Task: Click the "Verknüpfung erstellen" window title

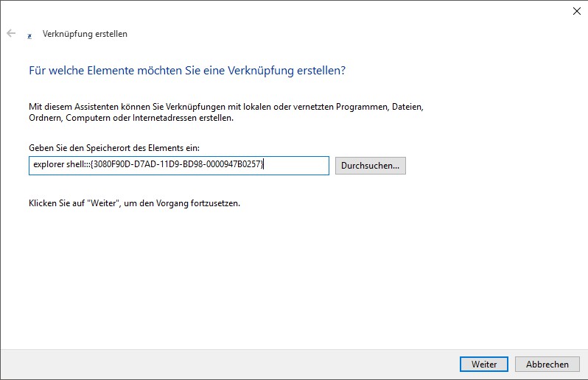Action: (x=85, y=34)
